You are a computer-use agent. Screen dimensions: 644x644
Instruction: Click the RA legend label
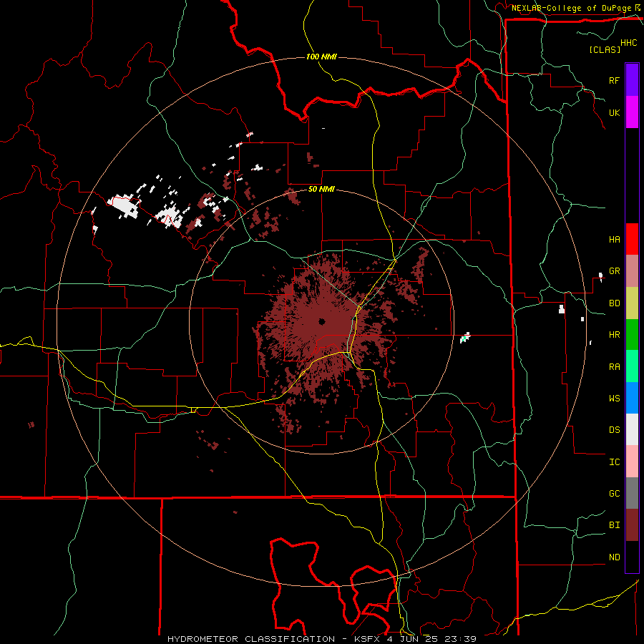[614, 367]
